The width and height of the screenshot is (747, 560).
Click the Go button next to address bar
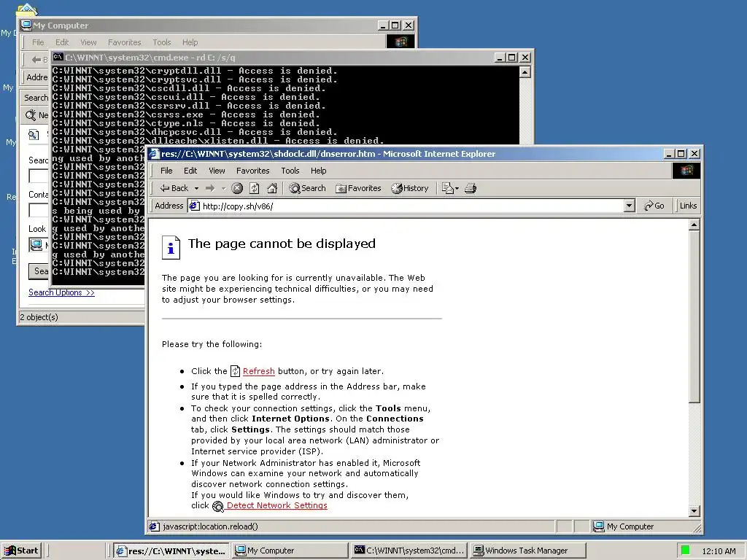click(x=654, y=206)
